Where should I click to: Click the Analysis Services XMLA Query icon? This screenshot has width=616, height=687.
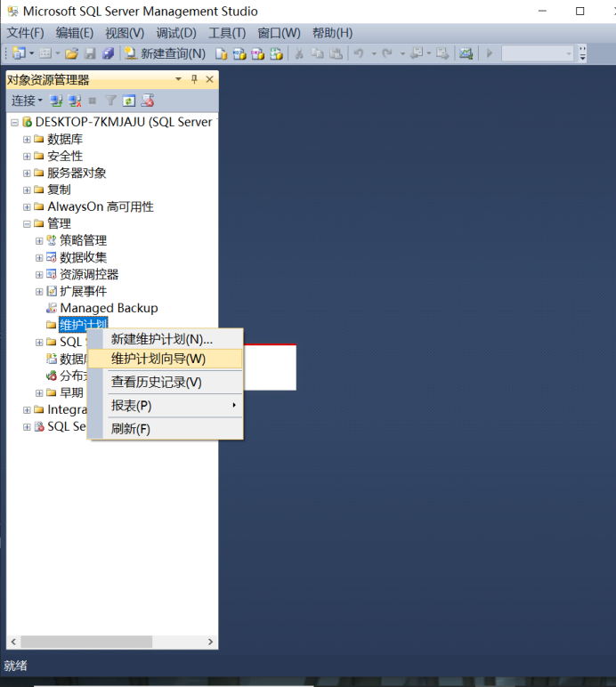pos(276,53)
